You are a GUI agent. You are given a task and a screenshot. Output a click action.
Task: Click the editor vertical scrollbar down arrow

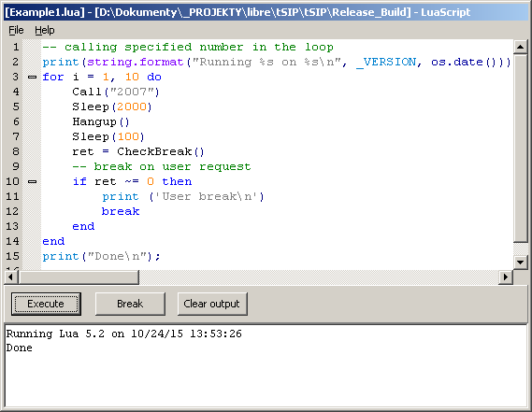[x=520, y=263]
